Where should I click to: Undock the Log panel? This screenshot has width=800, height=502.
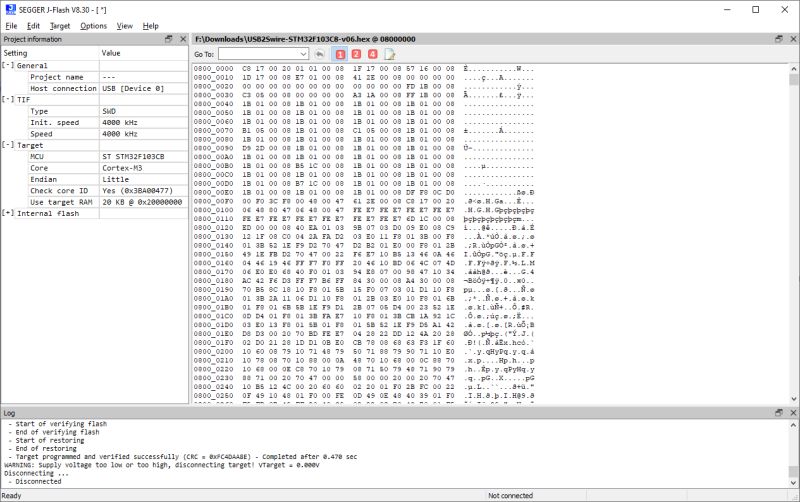[779, 412]
